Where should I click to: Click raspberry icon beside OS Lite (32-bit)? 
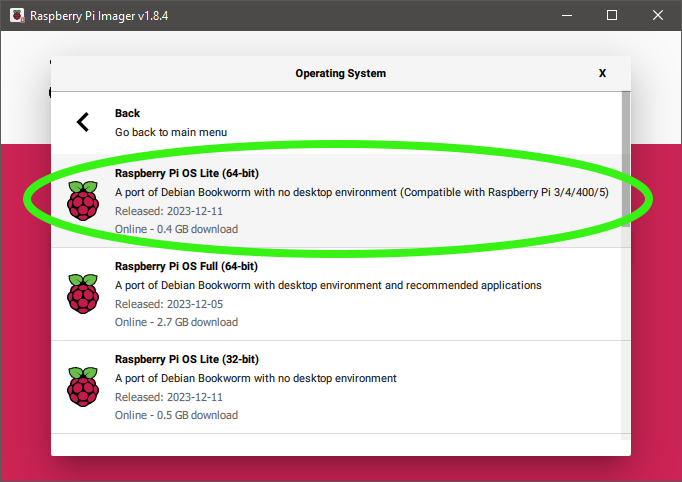click(x=83, y=387)
